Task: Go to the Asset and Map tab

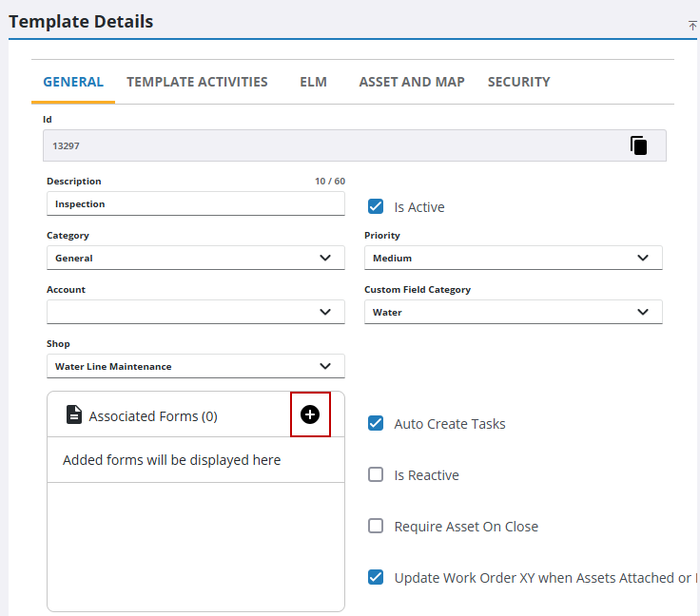Action: (412, 82)
